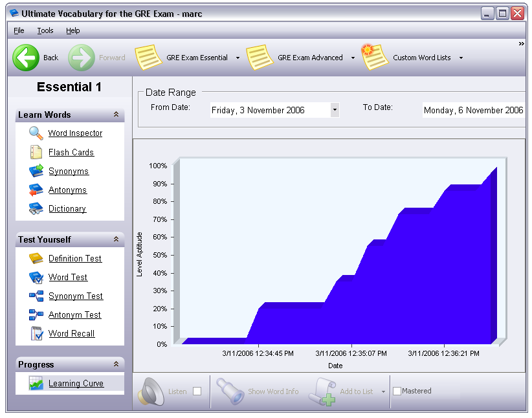Click the Antonyms book icon

pos(36,190)
